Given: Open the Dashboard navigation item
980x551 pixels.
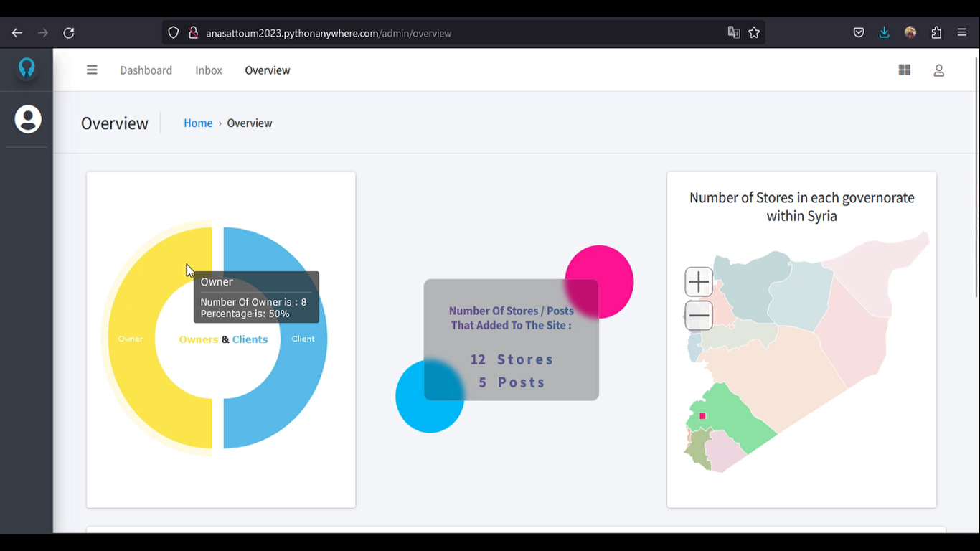Looking at the screenshot, I should pyautogui.click(x=146, y=70).
